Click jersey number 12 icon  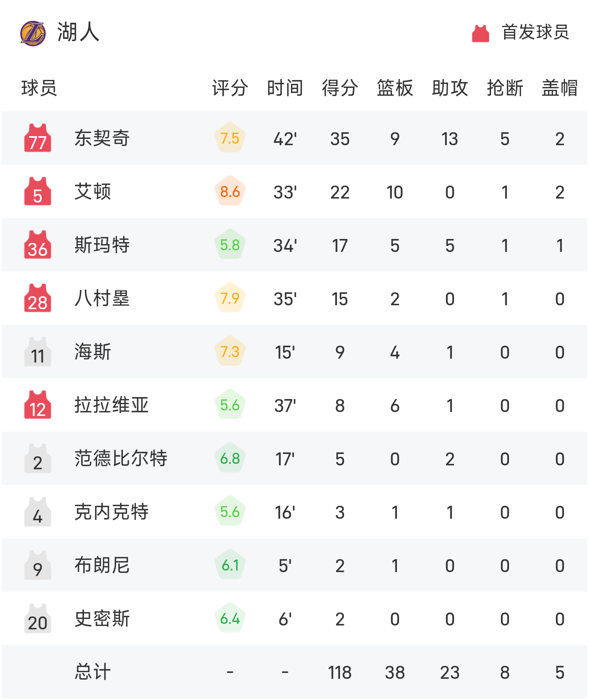(38, 405)
